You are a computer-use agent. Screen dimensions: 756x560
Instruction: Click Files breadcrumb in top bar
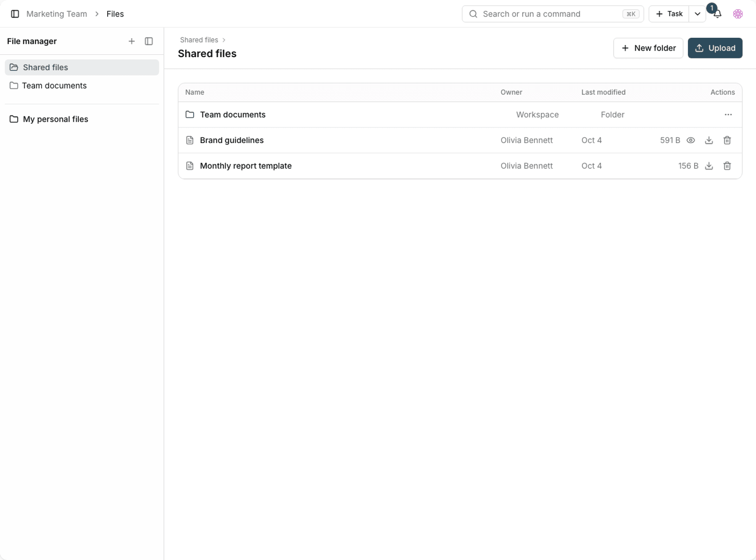click(115, 14)
